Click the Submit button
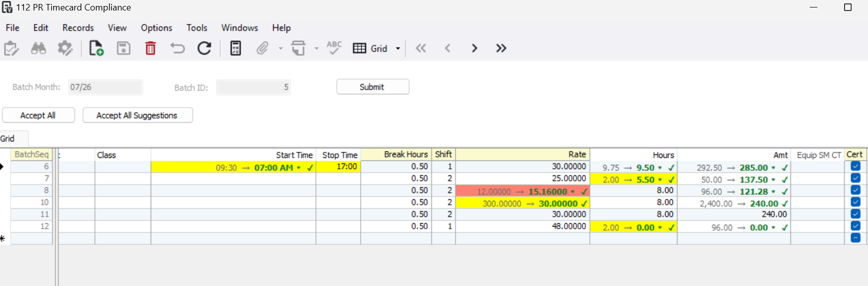This screenshot has width=868, height=286. tap(373, 87)
